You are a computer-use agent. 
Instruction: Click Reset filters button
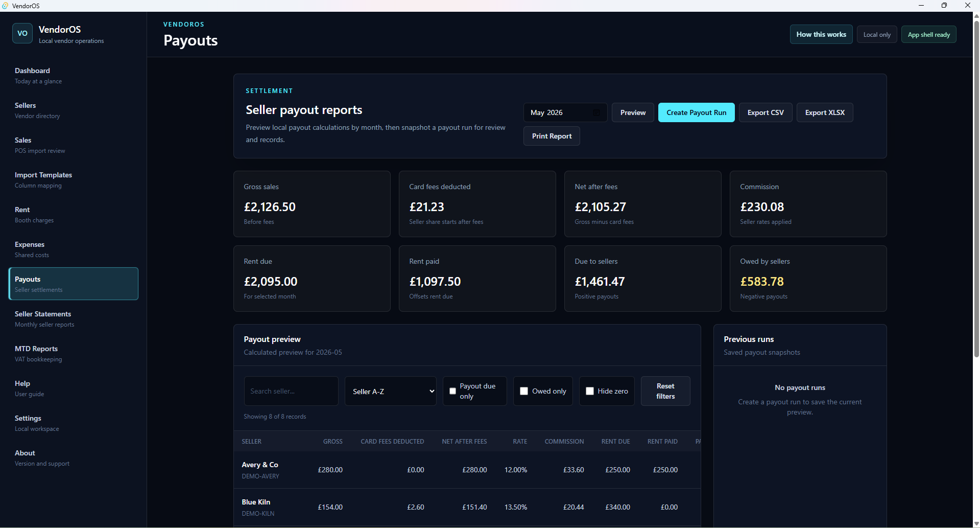point(665,391)
